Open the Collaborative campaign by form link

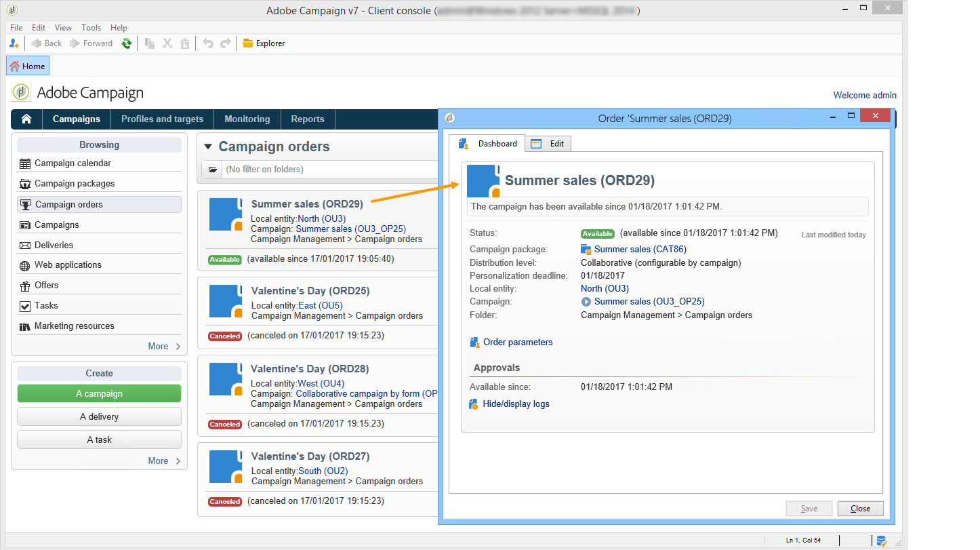pyautogui.click(x=367, y=394)
